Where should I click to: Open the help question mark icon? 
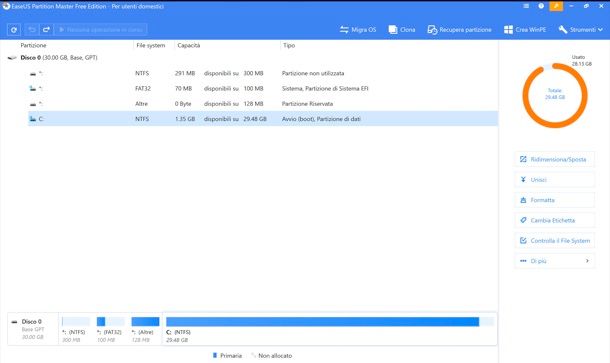click(541, 6)
